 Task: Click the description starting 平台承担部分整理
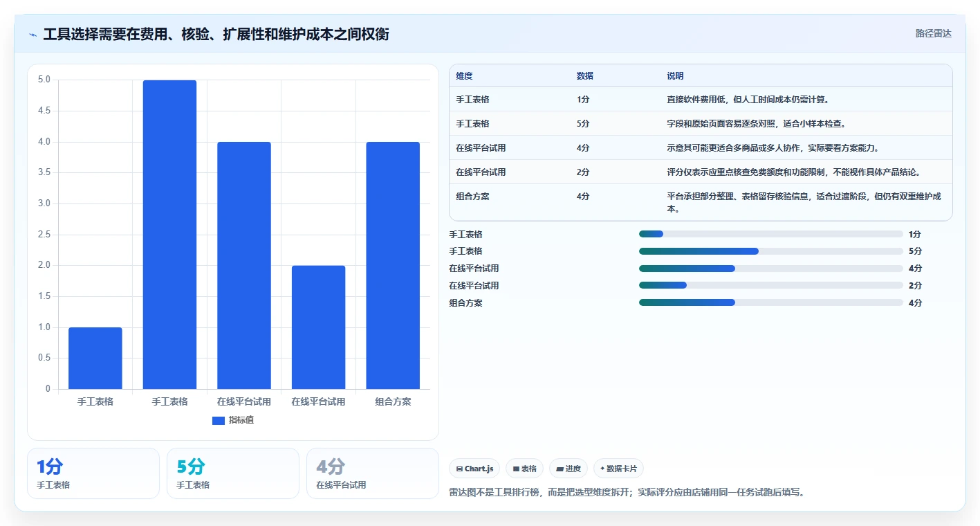pos(804,202)
